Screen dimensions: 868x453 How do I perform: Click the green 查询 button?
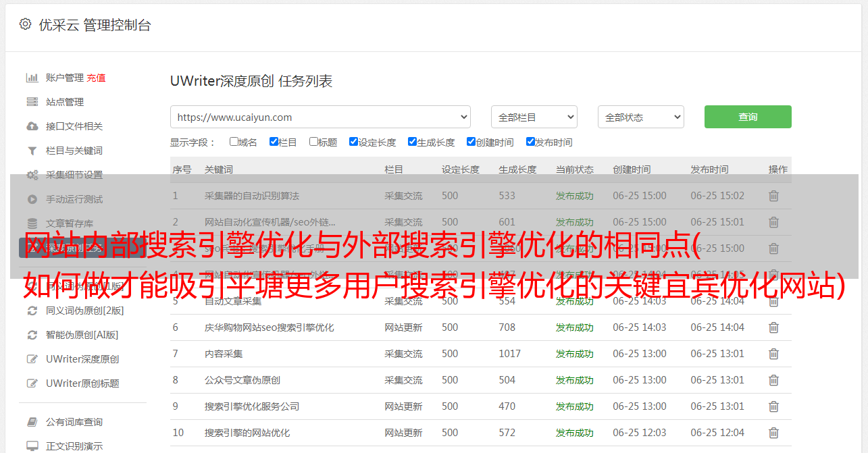click(747, 117)
